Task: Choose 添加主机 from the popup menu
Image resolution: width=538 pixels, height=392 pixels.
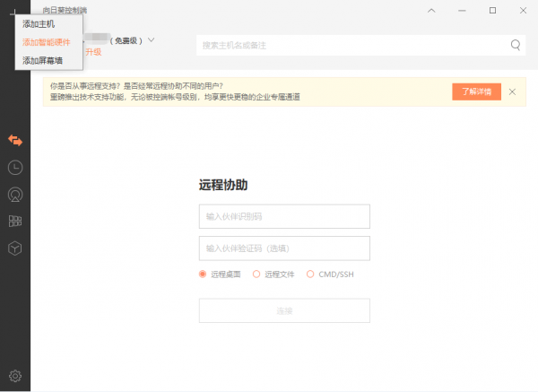Action: coord(39,24)
